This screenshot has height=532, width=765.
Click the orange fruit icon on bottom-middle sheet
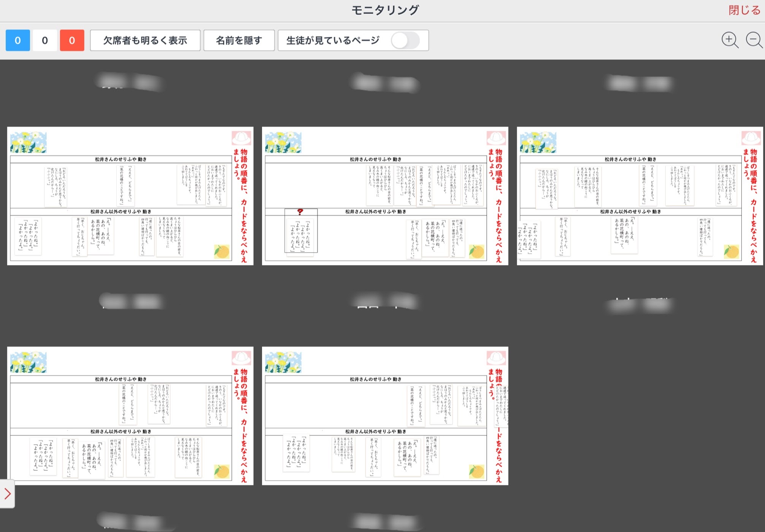[476, 471]
